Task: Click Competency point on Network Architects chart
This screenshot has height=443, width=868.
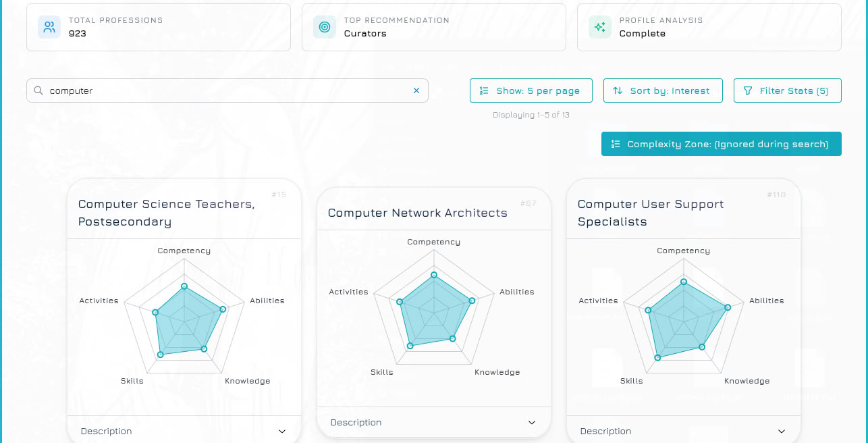Action: (x=434, y=275)
